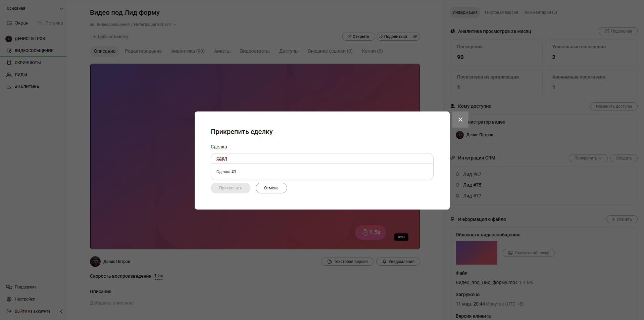644x320 pixels.
Task: Open Настройки in the sidebar
Action: [25, 299]
